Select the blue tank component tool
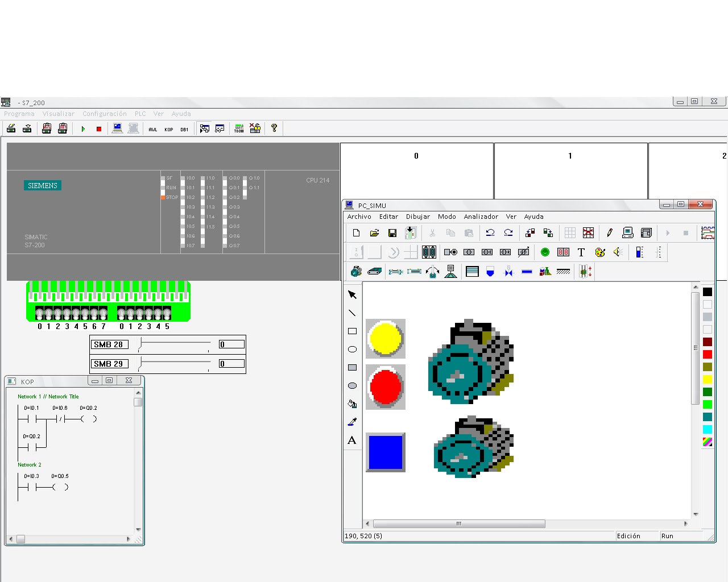Screen dimensions: 728x582 coord(490,272)
